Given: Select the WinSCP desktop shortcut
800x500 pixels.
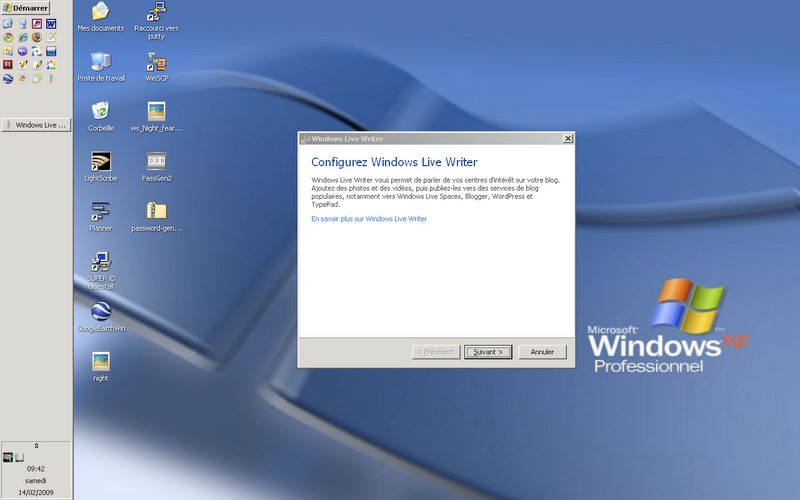Looking at the screenshot, I should pyautogui.click(x=156, y=66).
